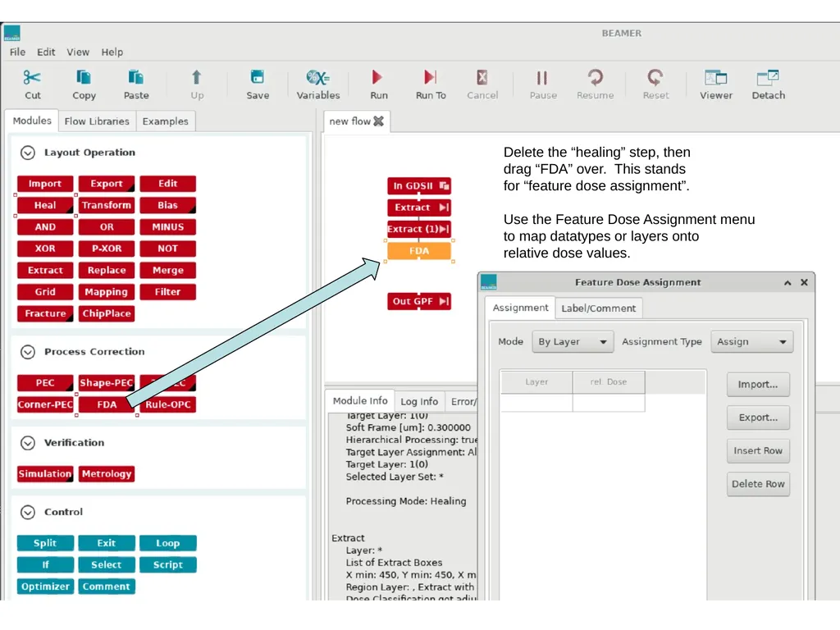The height and width of the screenshot is (630, 840).
Task: Click the Delete Row button
Action: [758, 484]
